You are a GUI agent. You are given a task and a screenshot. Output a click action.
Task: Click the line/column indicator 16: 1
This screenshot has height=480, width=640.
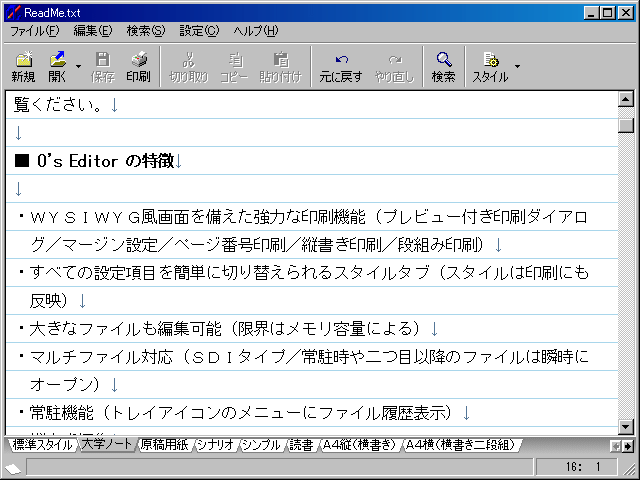[575, 466]
